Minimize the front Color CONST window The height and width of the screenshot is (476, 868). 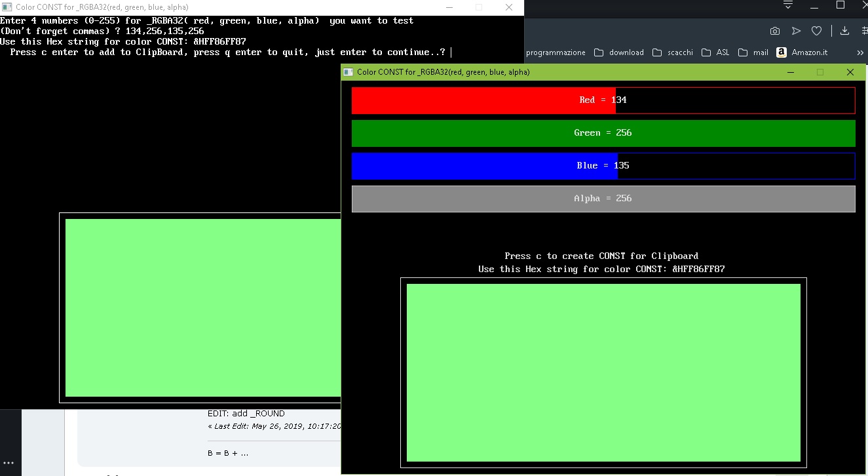pos(791,72)
